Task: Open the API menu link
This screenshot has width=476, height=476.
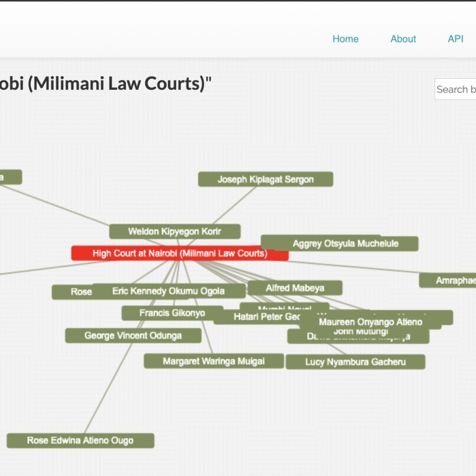Action: click(x=456, y=39)
